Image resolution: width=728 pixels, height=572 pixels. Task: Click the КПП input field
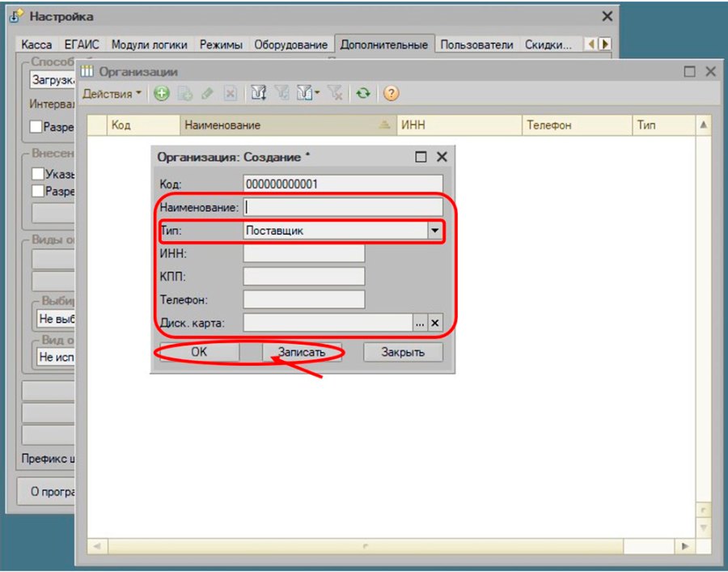[304, 277]
